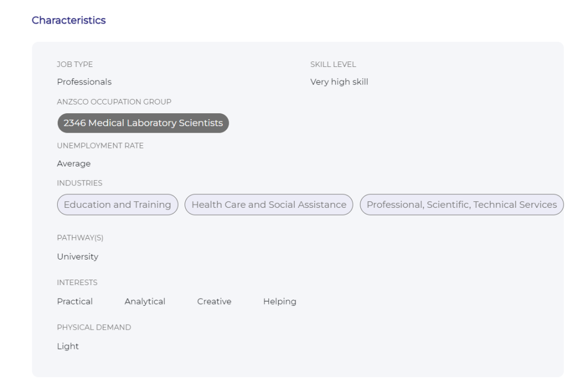The image size is (588, 389).
Task: Click the Characteristics heading
Action: (69, 20)
